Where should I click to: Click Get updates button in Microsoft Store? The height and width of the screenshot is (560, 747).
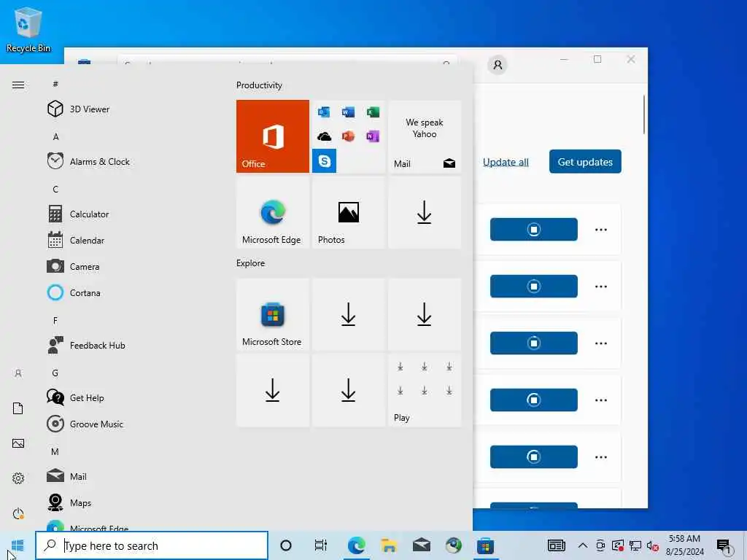[x=585, y=161]
